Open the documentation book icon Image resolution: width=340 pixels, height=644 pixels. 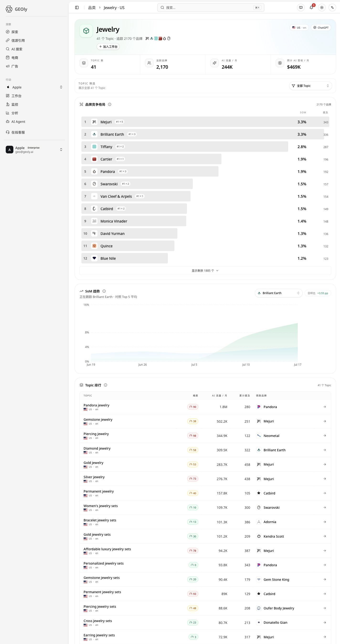tap(301, 7)
